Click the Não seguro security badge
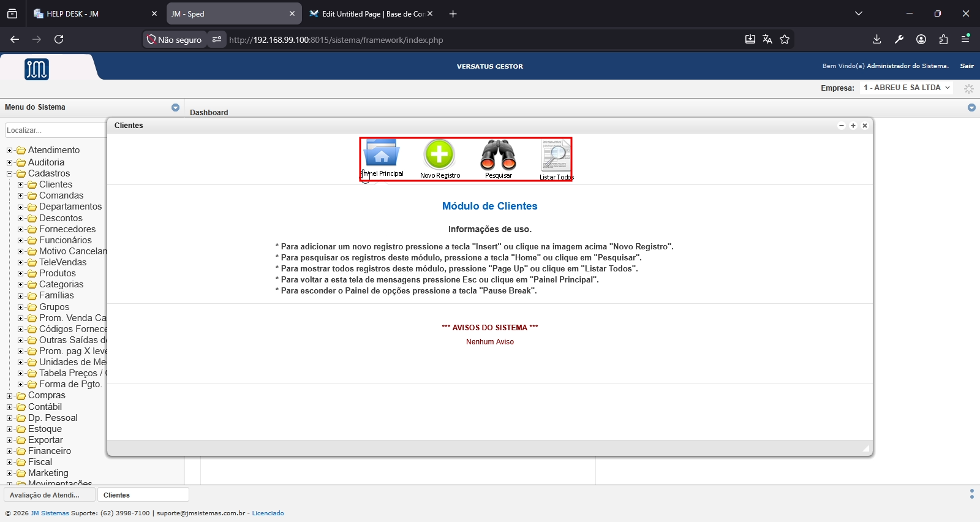Viewport: 980px width, 522px height. click(x=174, y=39)
